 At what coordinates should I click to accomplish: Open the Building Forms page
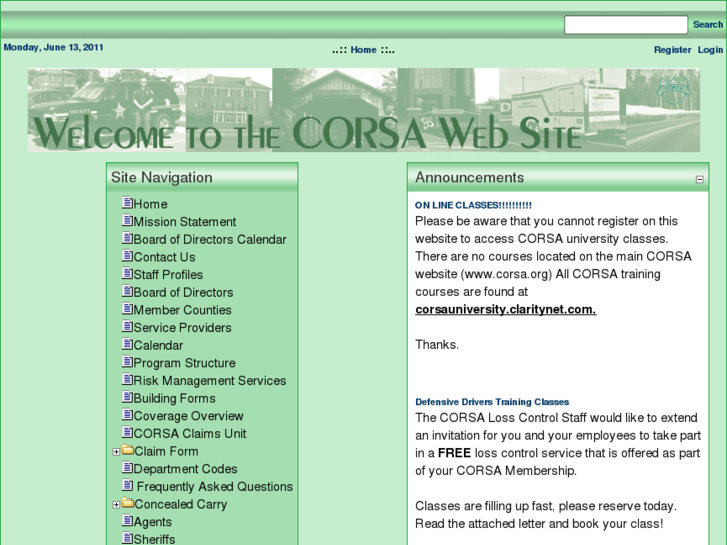pyautogui.click(x=174, y=398)
